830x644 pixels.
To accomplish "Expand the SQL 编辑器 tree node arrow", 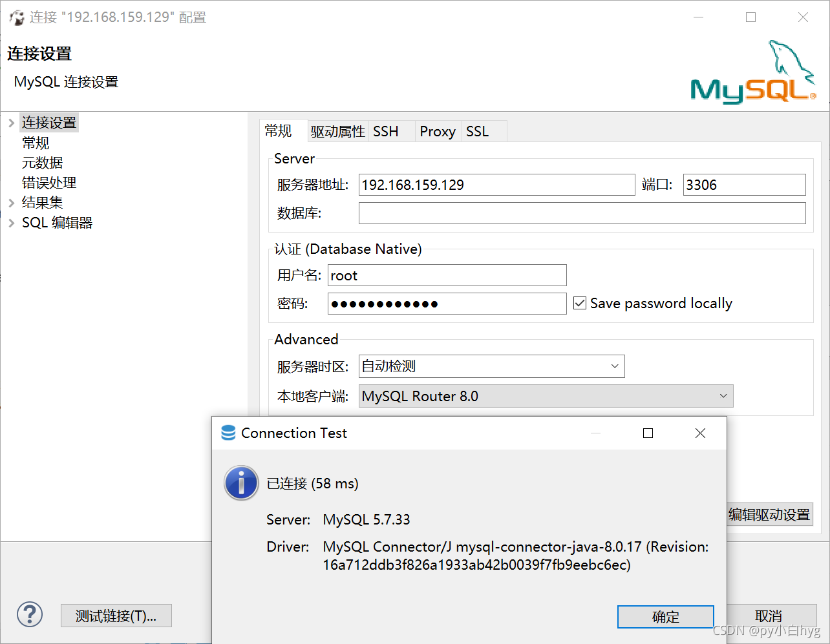I will coord(11,223).
